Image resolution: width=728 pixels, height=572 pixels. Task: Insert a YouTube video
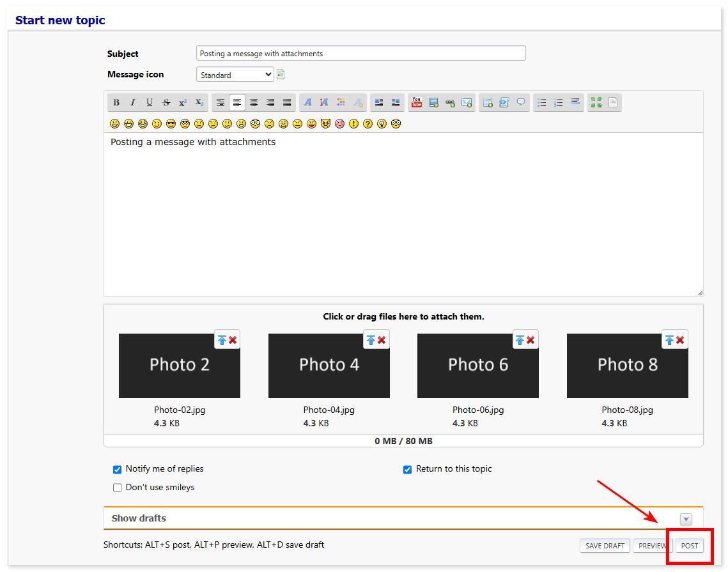pyautogui.click(x=417, y=102)
